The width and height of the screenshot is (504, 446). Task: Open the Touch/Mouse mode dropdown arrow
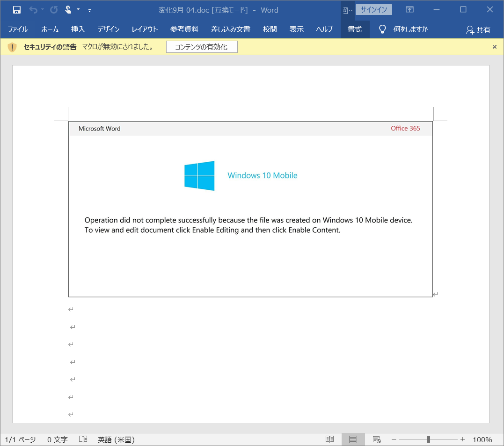click(78, 10)
